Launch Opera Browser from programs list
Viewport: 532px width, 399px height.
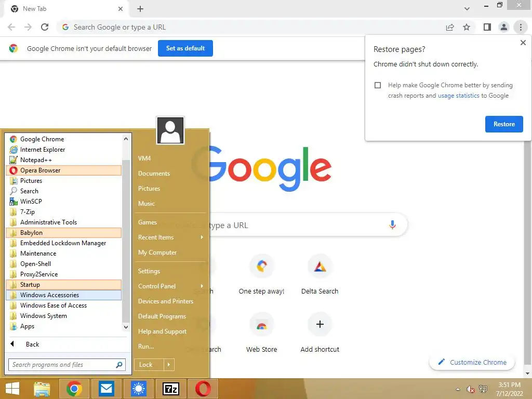64,170
